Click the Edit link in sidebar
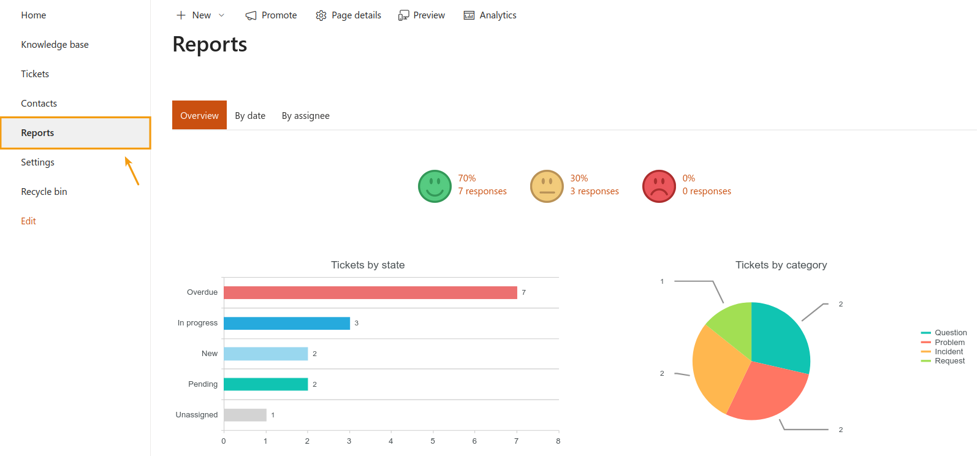Image resolution: width=980 pixels, height=456 pixels. (x=28, y=221)
